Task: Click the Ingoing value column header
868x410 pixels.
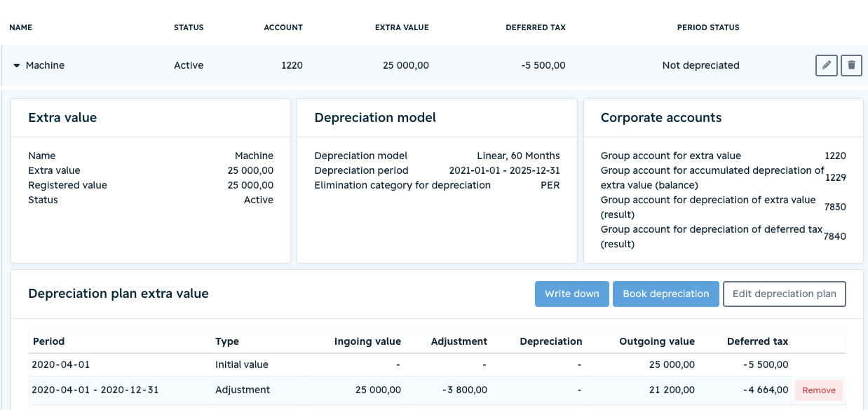Action: (x=367, y=341)
